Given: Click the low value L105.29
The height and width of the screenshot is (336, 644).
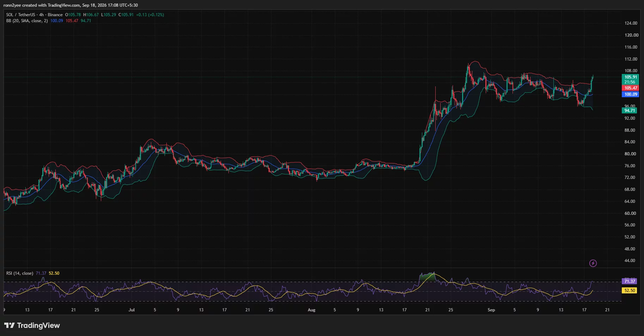Looking at the screenshot, I should [109, 15].
